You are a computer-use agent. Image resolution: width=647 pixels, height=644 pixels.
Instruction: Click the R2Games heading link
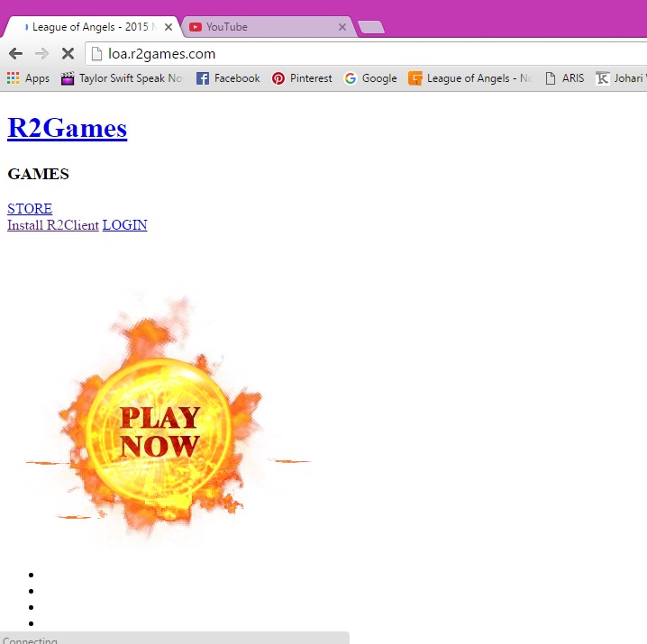pyautogui.click(x=67, y=128)
